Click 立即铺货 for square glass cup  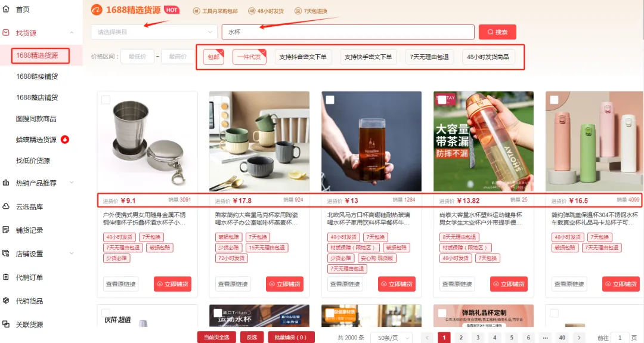397,284
